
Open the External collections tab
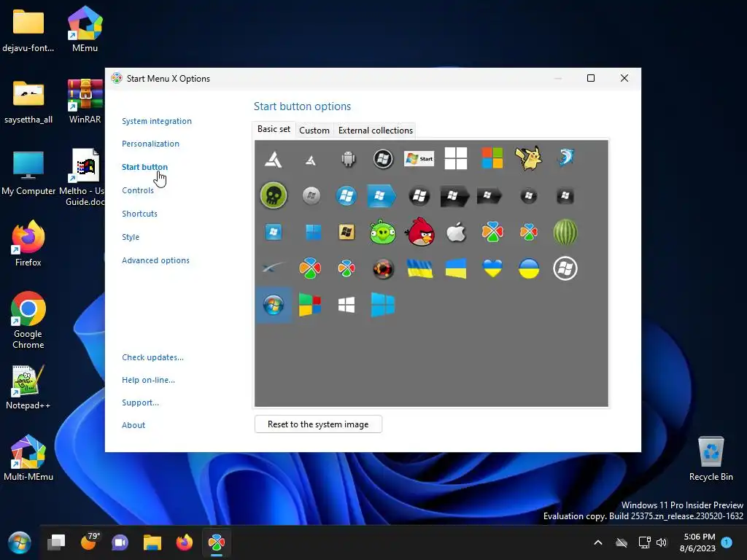click(376, 131)
